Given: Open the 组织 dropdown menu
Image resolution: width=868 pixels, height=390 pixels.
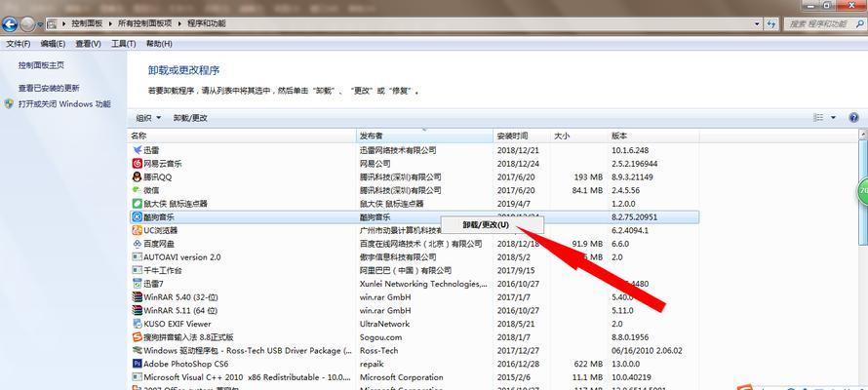Looking at the screenshot, I should coord(148,118).
